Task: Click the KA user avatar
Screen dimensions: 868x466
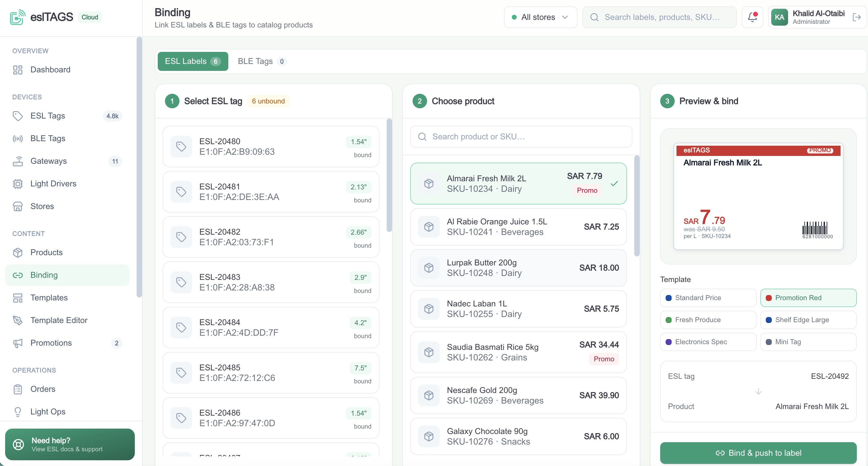Action: 779,17
